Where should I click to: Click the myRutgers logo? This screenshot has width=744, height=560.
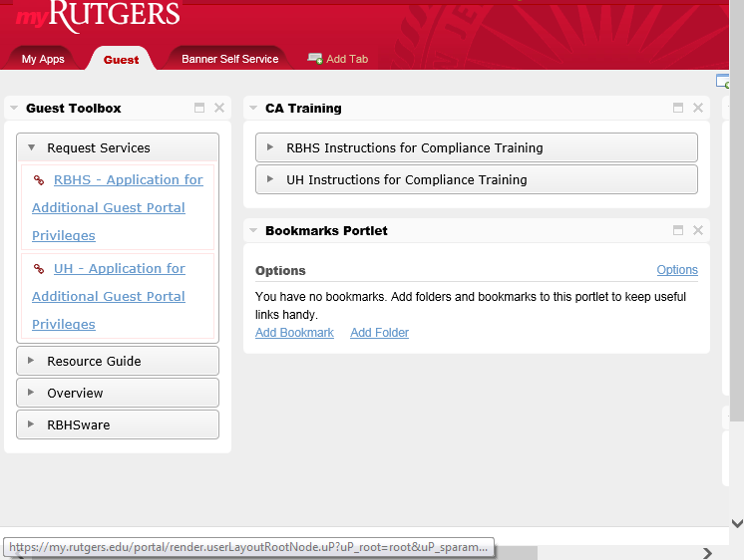coord(98,16)
